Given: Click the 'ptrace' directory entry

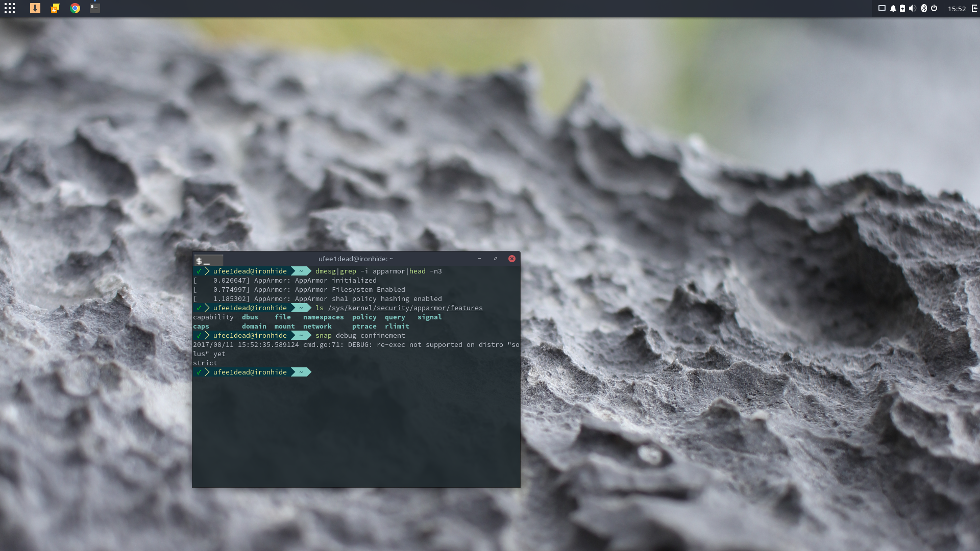Looking at the screenshot, I should coord(364,326).
